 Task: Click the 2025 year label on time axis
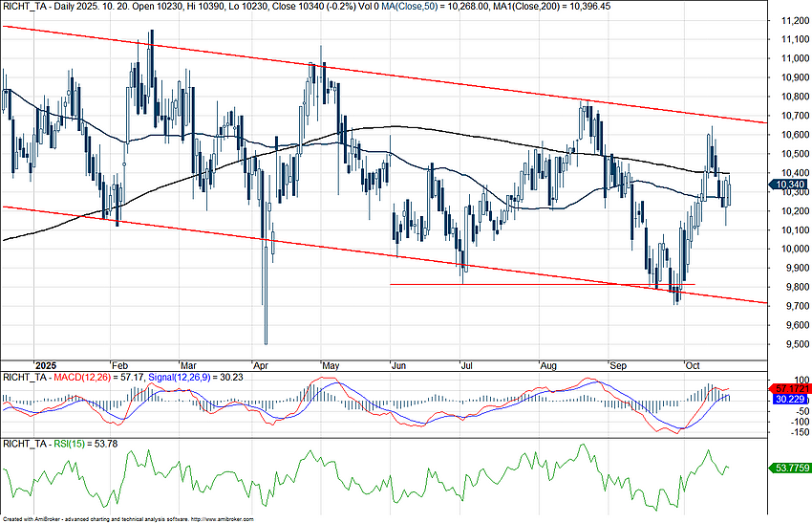tap(45, 365)
